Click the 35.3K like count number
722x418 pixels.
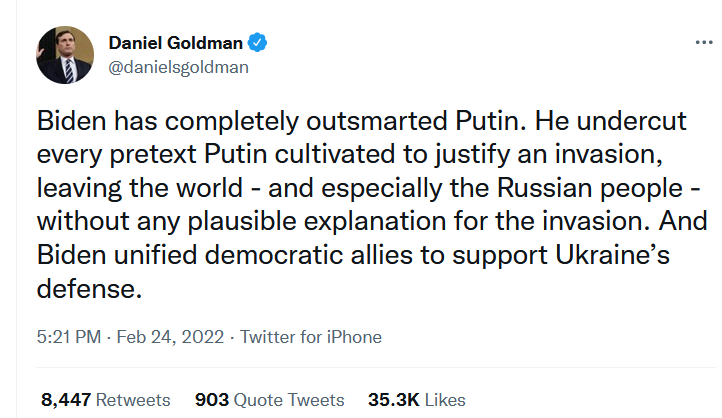[x=394, y=399]
